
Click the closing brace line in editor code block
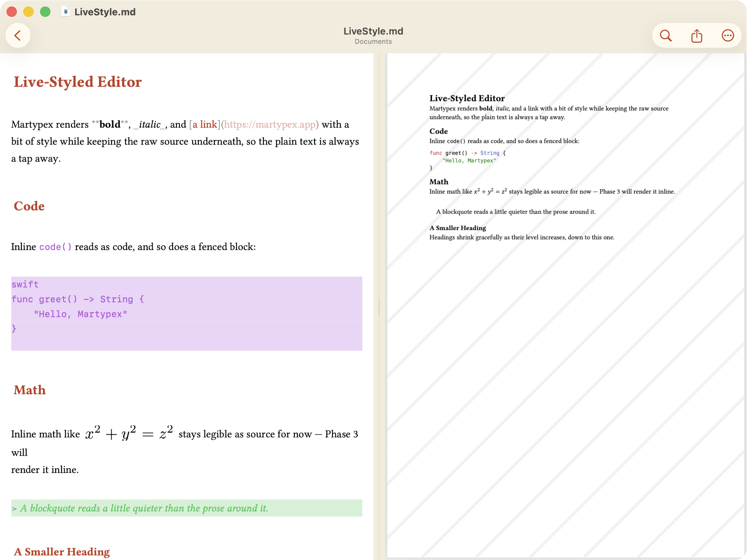(14, 329)
